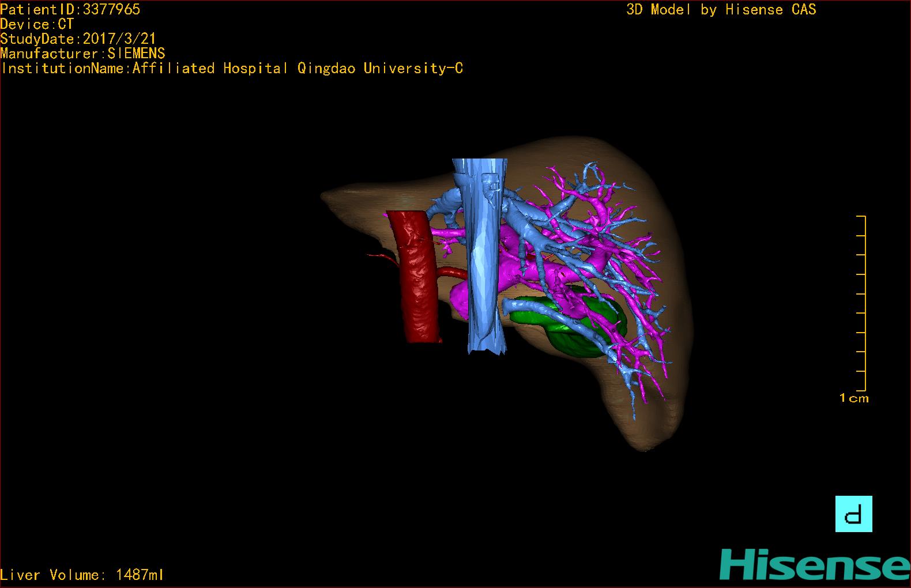Click the cyan square icon above Hisense logo
This screenshot has width=911, height=588.
coord(853,514)
